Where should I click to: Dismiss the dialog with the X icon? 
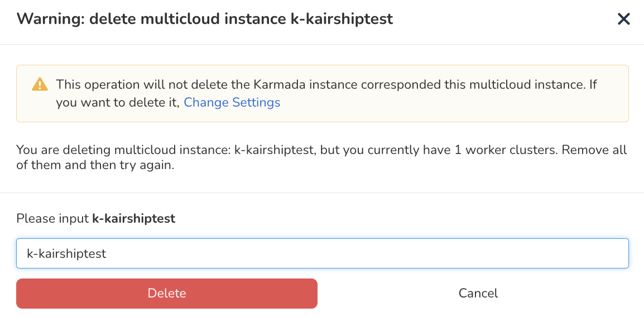coord(623,19)
